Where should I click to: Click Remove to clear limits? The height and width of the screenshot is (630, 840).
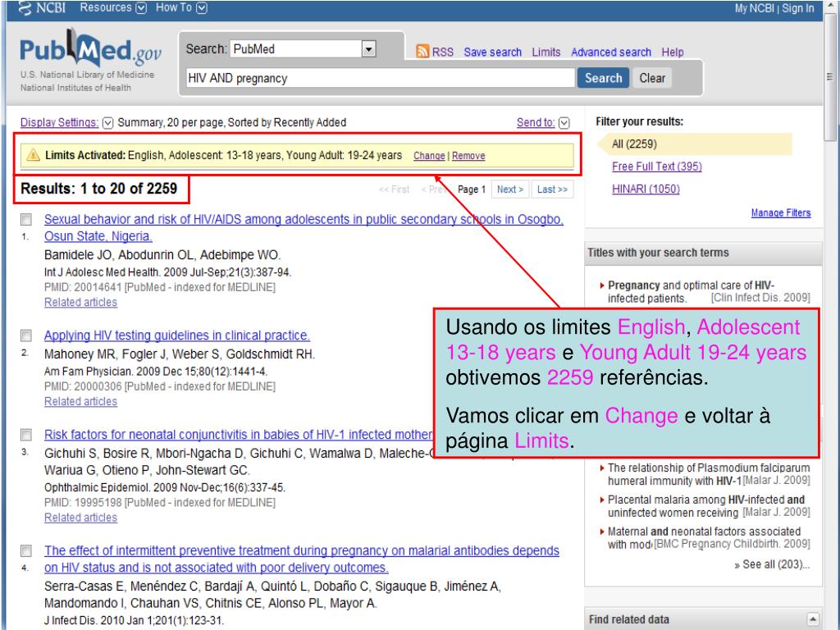[468, 156]
